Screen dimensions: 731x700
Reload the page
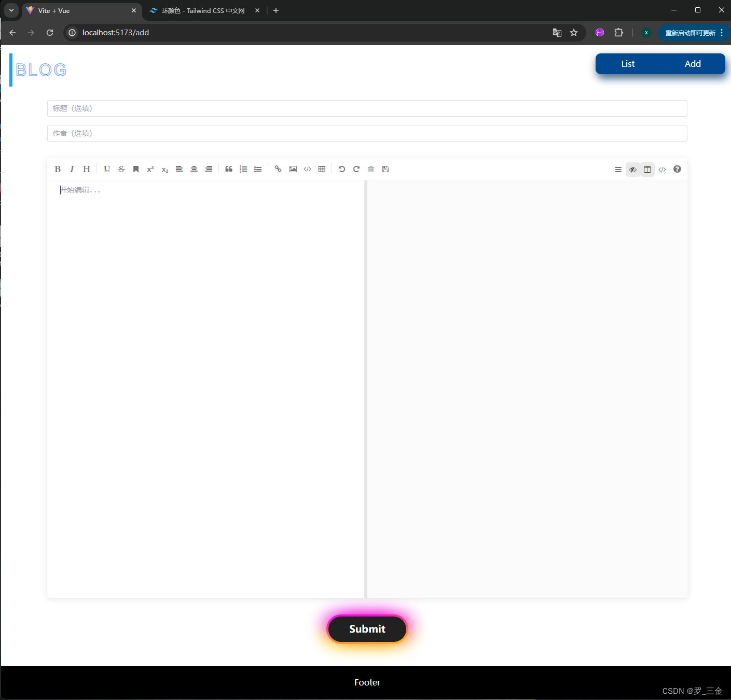click(50, 33)
